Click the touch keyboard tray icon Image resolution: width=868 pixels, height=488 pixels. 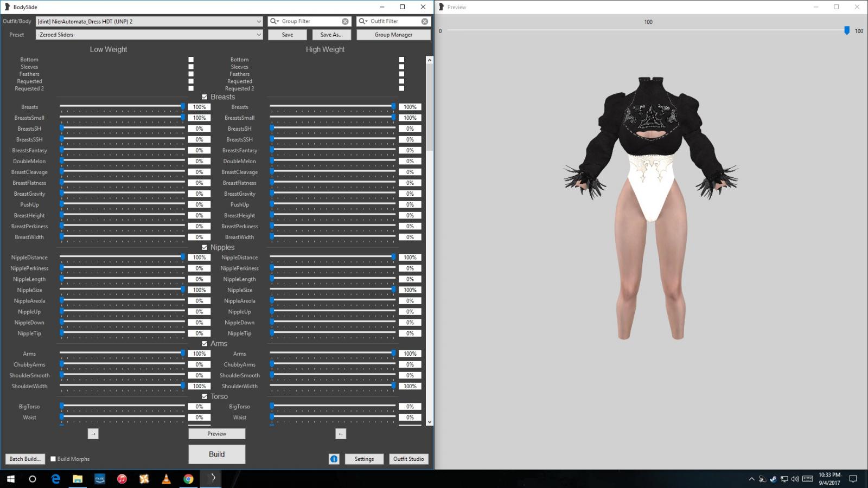click(x=808, y=479)
